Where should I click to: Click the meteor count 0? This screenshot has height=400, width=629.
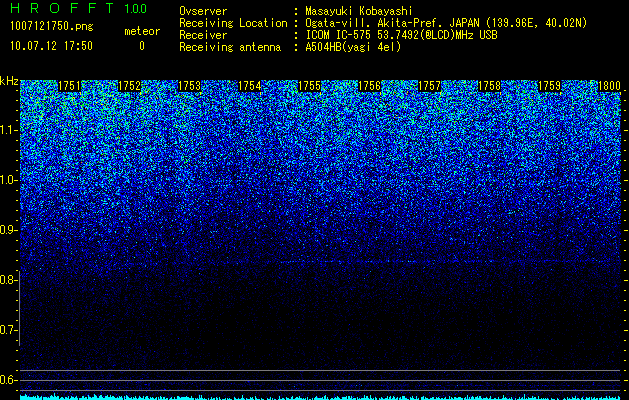tap(142, 46)
